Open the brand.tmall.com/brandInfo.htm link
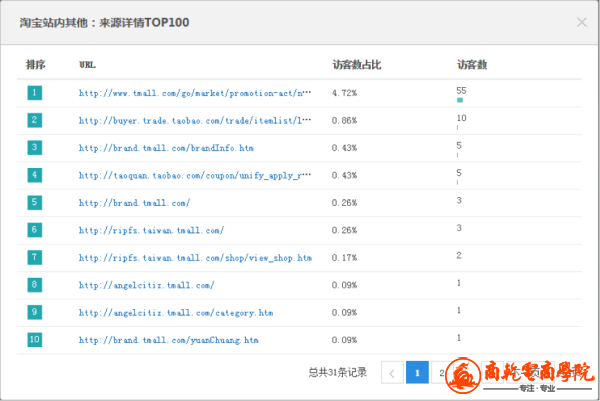The width and height of the screenshot is (600, 401). click(166, 148)
